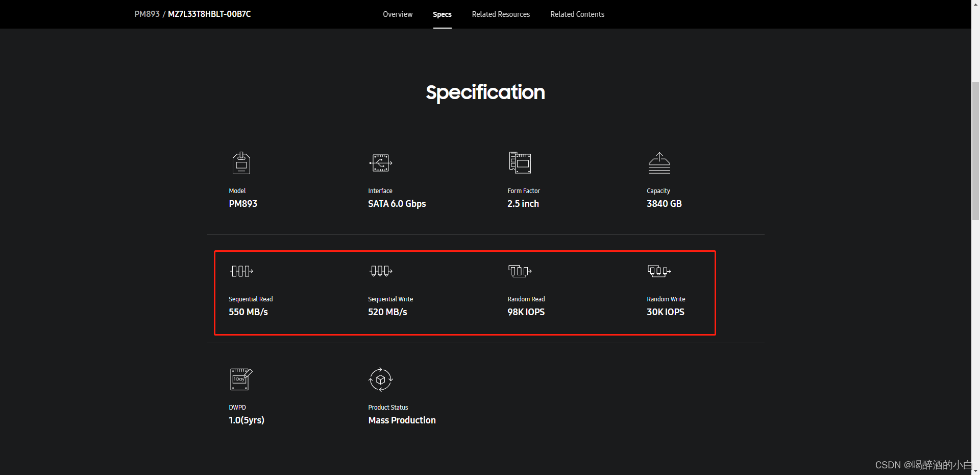Open the Overview tab

398,14
